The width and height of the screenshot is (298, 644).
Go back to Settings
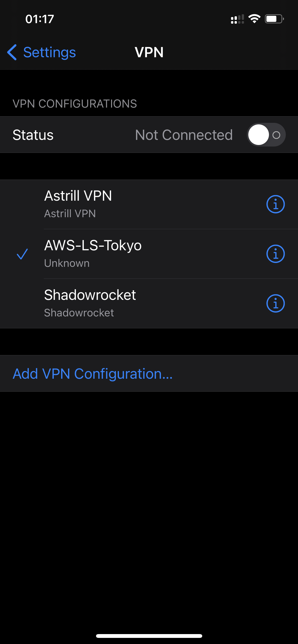(x=42, y=52)
